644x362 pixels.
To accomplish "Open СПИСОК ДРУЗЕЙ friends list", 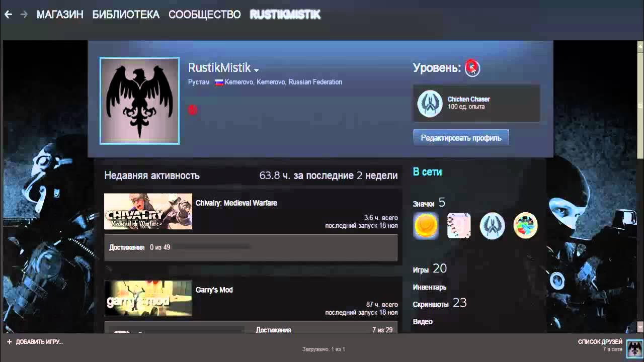I will point(600,342).
